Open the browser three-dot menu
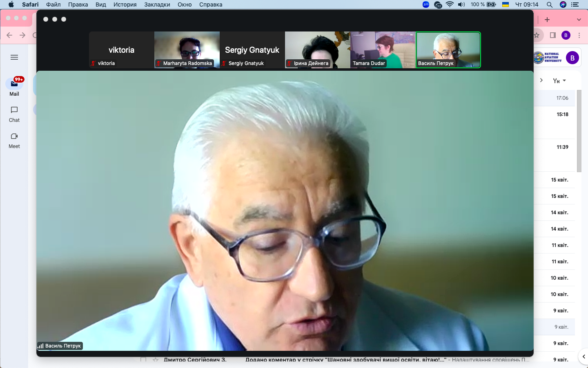 click(x=579, y=35)
